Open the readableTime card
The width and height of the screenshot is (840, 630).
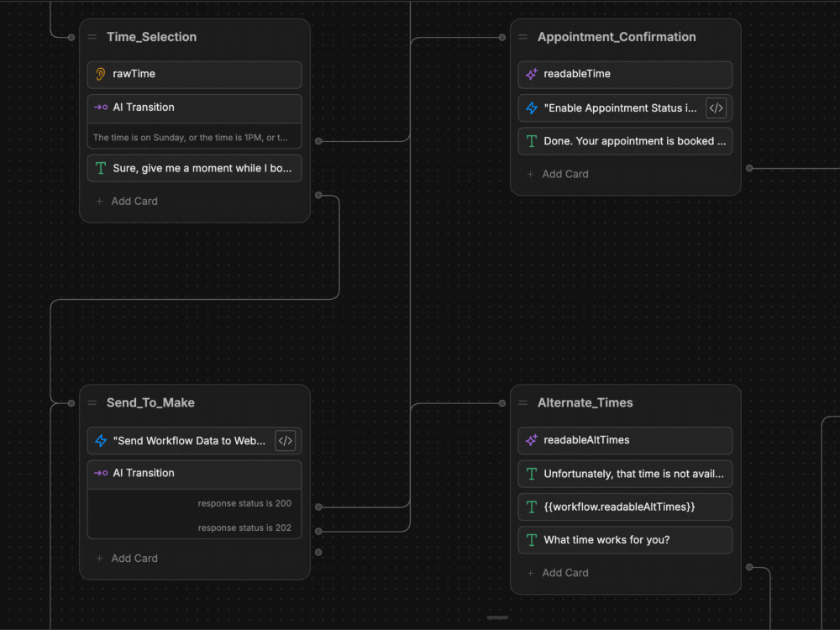pyautogui.click(x=625, y=75)
